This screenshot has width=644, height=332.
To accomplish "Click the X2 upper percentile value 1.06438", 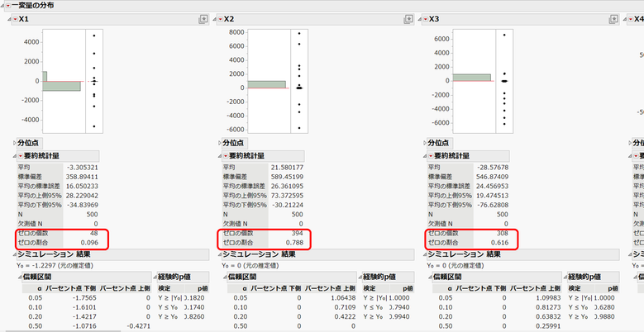I will click(x=341, y=298).
